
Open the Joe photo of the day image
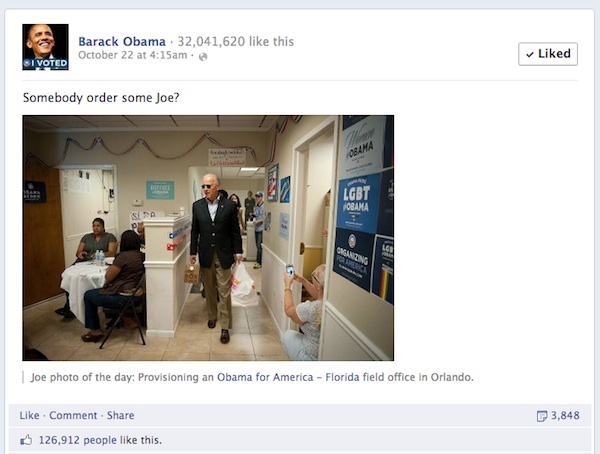pos(208,238)
